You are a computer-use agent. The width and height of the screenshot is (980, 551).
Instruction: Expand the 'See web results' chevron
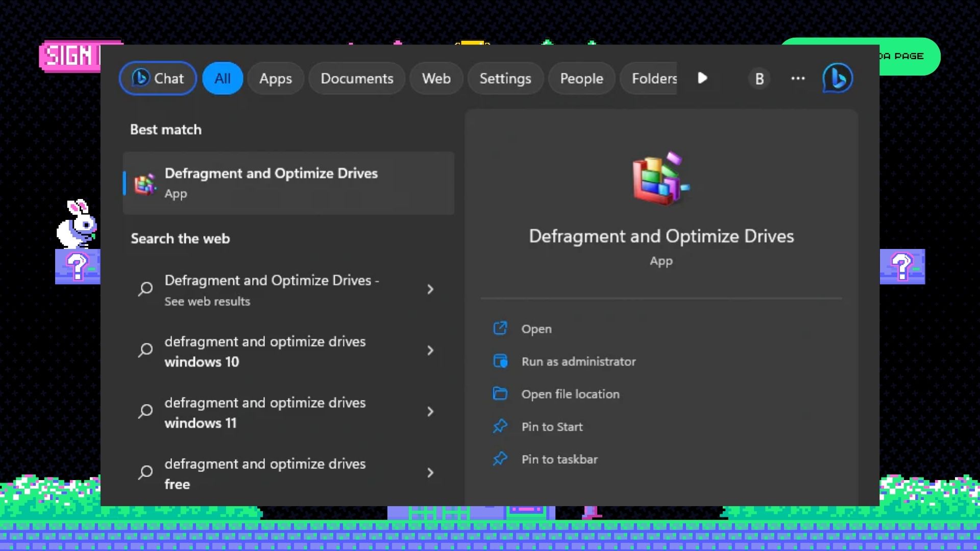(x=430, y=289)
